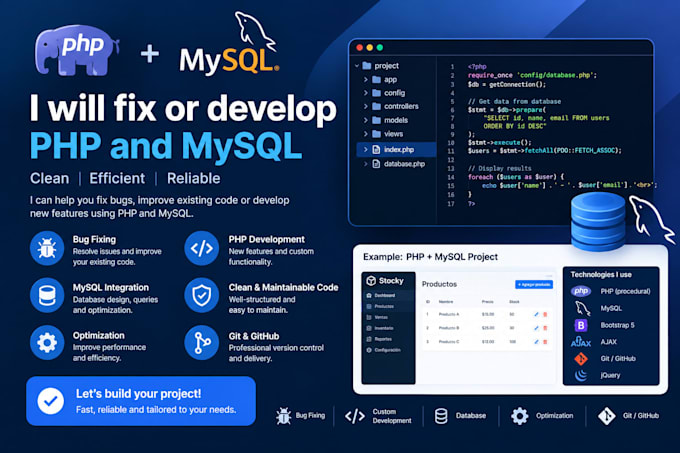Open database.php in the file tree
Image resolution: width=680 pixels, height=453 pixels.
(x=399, y=164)
